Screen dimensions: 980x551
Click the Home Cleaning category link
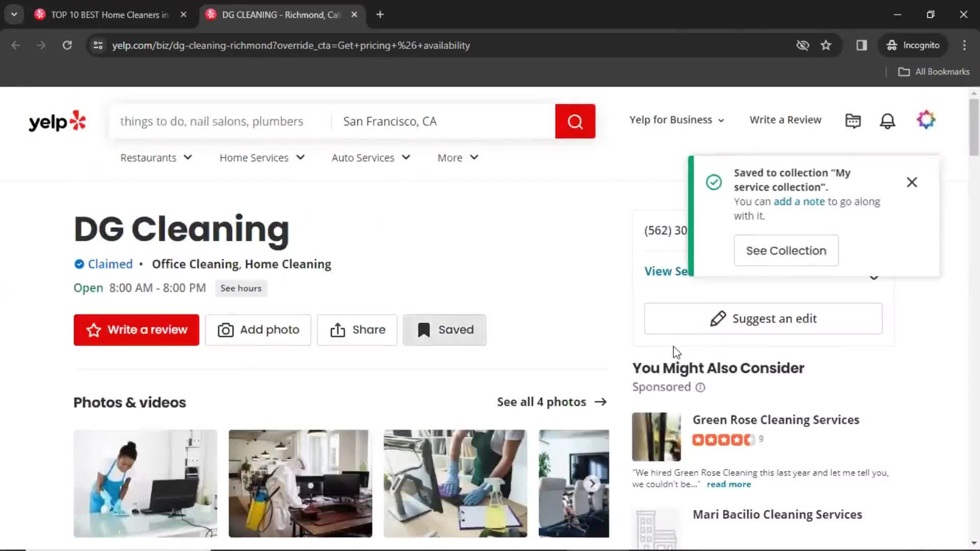pos(288,264)
